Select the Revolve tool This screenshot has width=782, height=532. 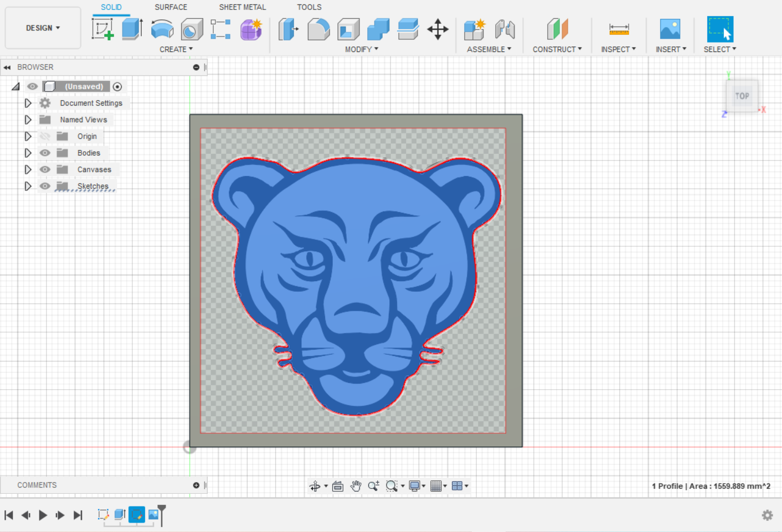(162, 29)
